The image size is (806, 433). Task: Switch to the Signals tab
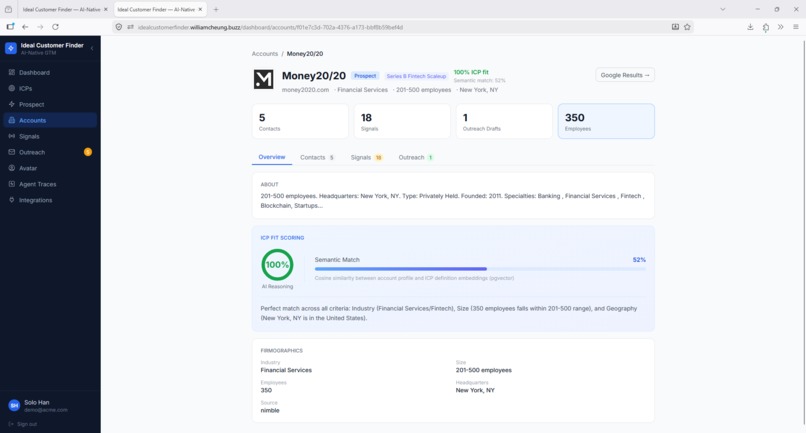click(367, 157)
